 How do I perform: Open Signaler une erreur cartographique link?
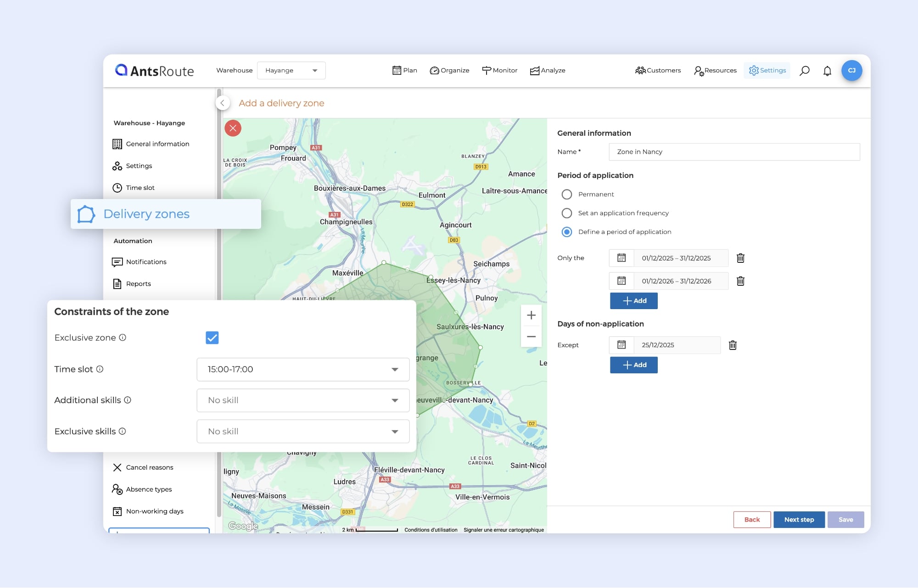tap(504, 530)
